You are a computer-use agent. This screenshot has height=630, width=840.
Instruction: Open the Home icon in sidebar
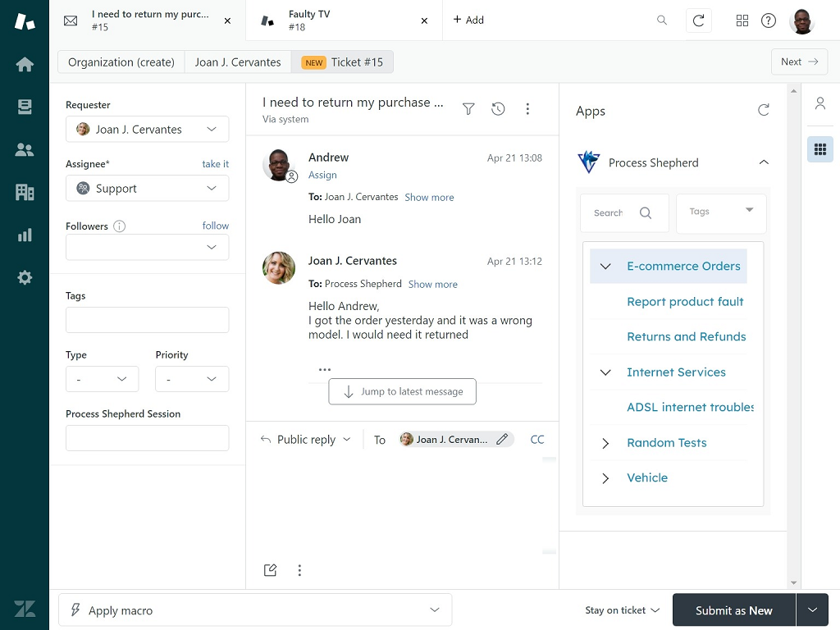[x=25, y=65]
